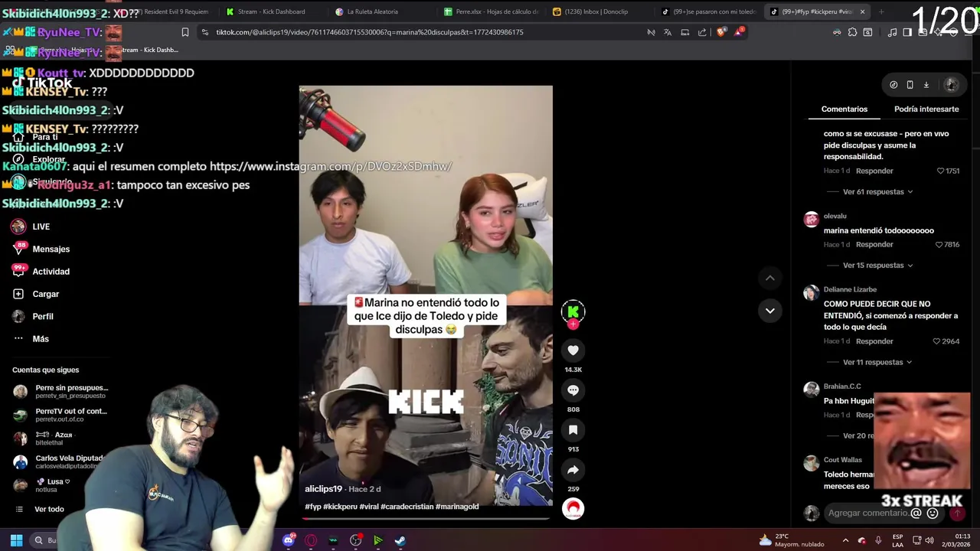Open Instagram link in Kanata0607 chat message
980x551 pixels.
coord(331,166)
